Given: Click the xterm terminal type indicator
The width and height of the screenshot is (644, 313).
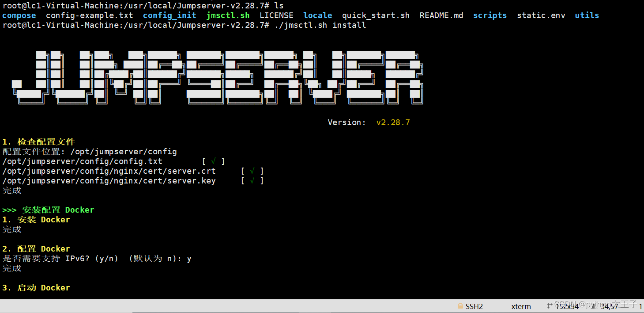Looking at the screenshot, I should pyautogui.click(x=521, y=306).
